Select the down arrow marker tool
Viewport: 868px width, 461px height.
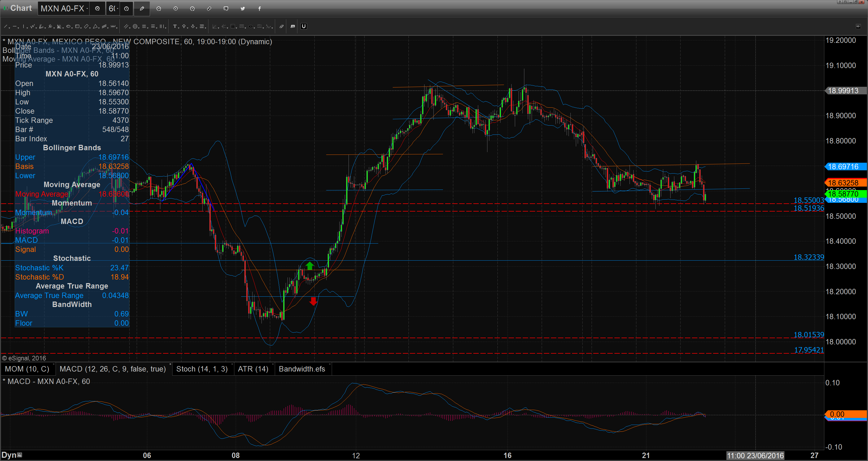point(193,26)
